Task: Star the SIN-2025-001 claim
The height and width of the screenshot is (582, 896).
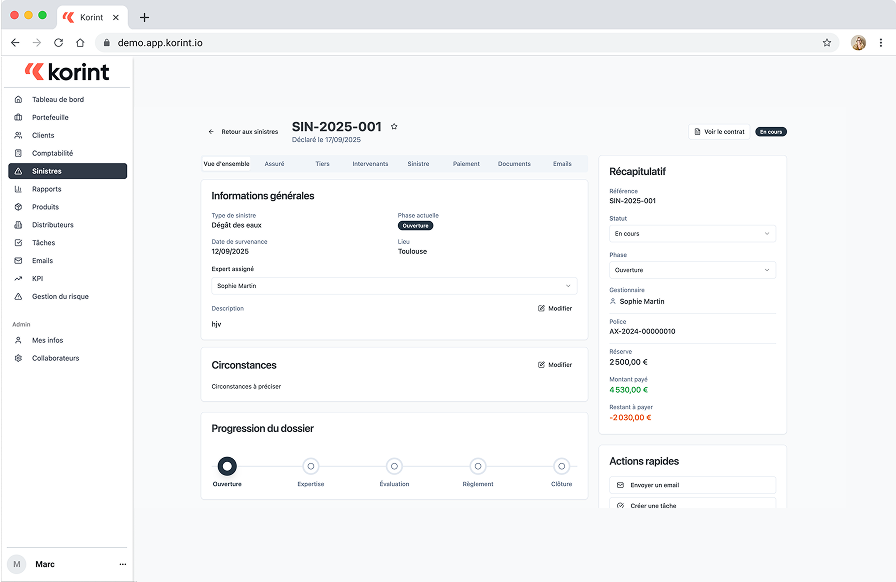Action: (394, 126)
